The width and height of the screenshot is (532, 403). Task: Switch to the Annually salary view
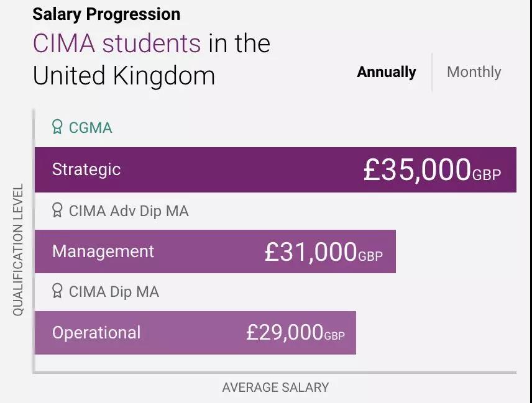[x=386, y=72]
